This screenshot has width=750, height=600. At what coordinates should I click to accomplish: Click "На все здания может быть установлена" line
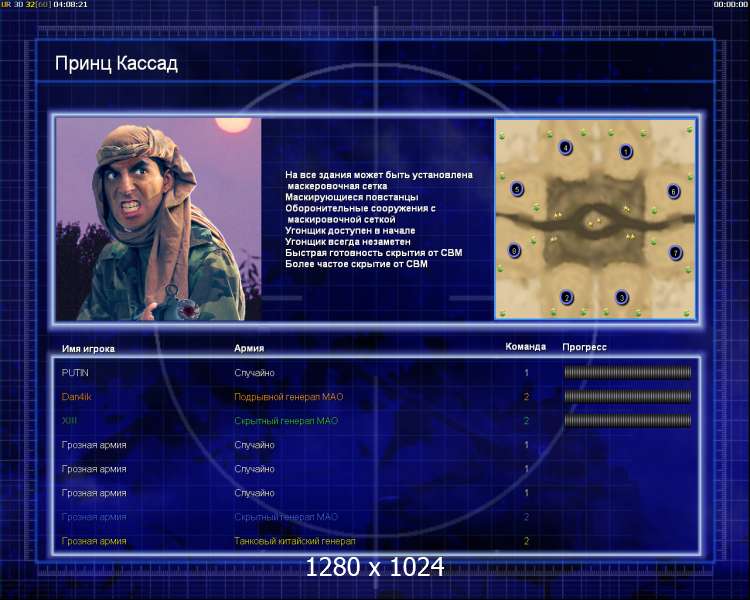point(379,175)
